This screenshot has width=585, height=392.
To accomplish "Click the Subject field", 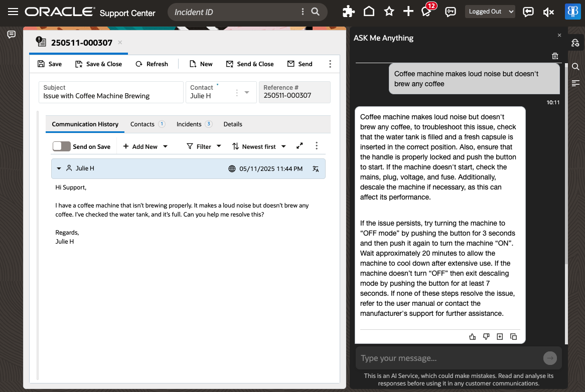I will [111, 92].
